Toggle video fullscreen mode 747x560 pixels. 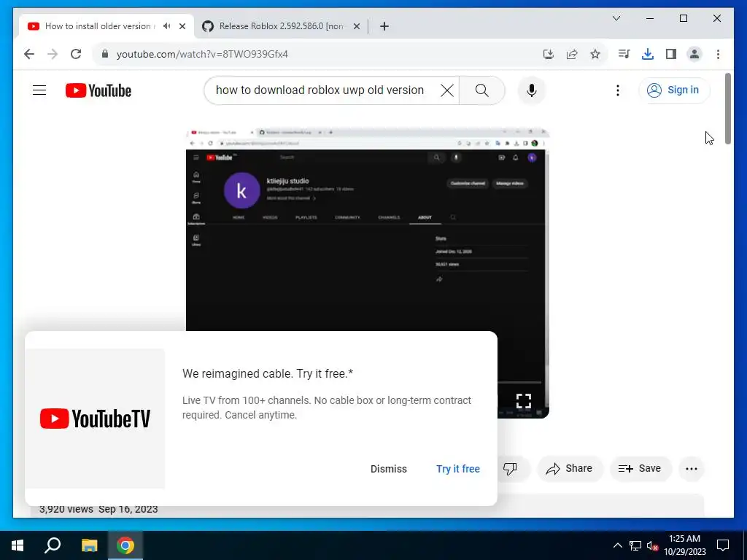point(524,401)
